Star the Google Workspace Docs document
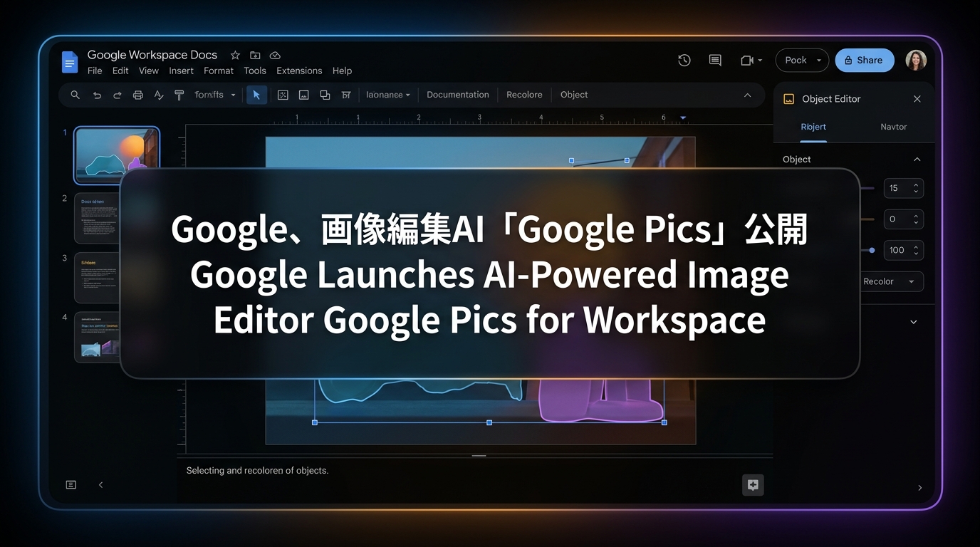Viewport: 980px width, 547px height. tap(235, 55)
